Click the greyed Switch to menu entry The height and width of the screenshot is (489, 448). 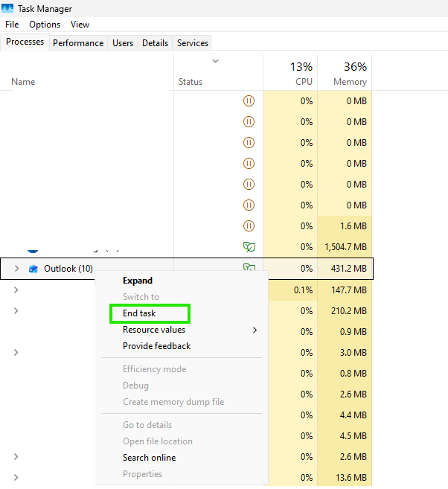click(141, 297)
